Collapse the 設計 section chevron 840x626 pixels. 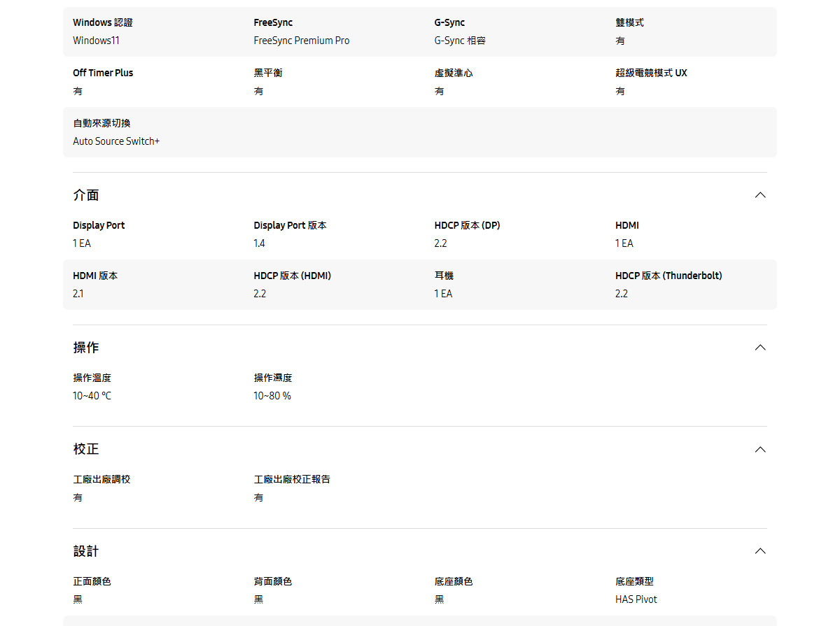(760, 551)
